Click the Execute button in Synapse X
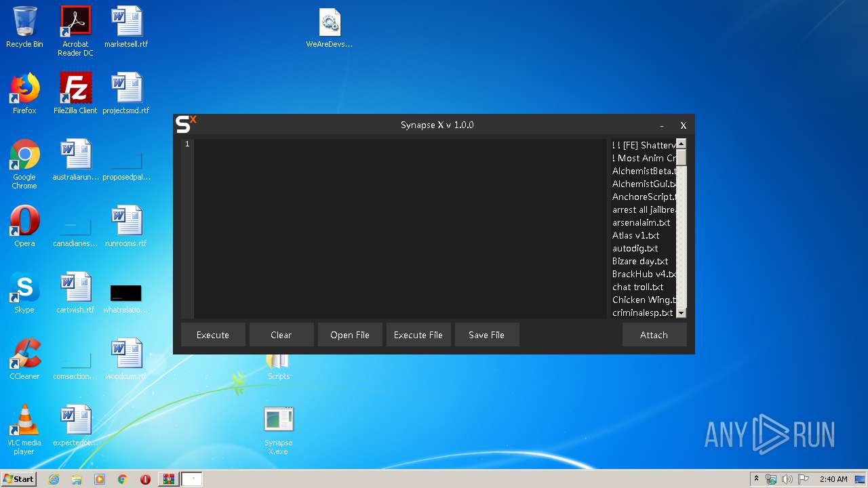868x488 pixels. tap(213, 335)
